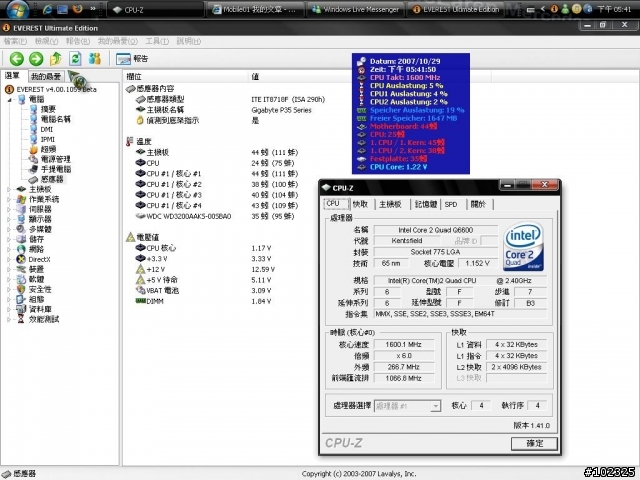Expand the 顯示器 tree node

[9, 220]
